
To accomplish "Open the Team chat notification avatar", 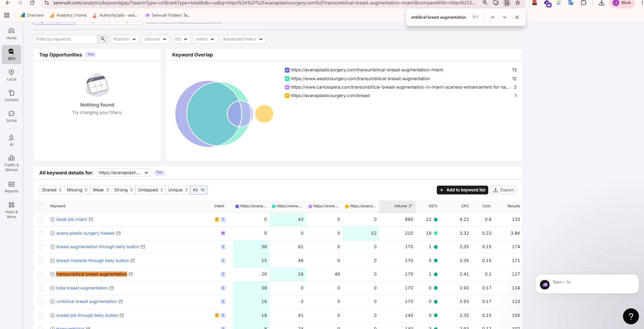I will [x=545, y=284].
